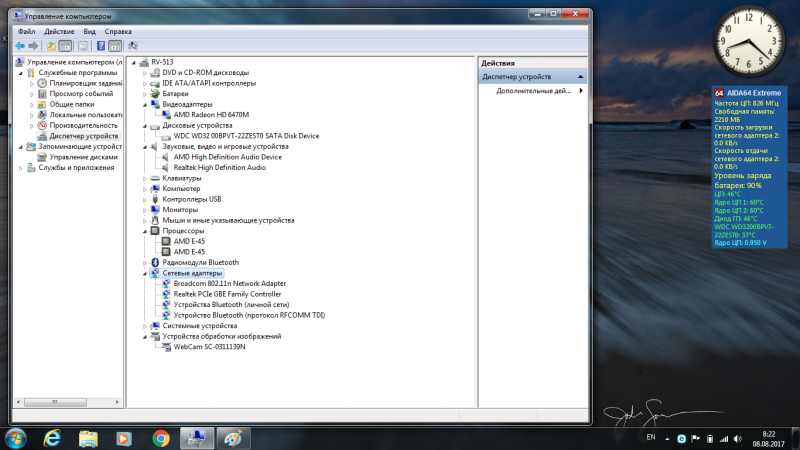The image size is (800, 450).
Task: Click the scan for hardware changes icon
Action: [x=132, y=46]
